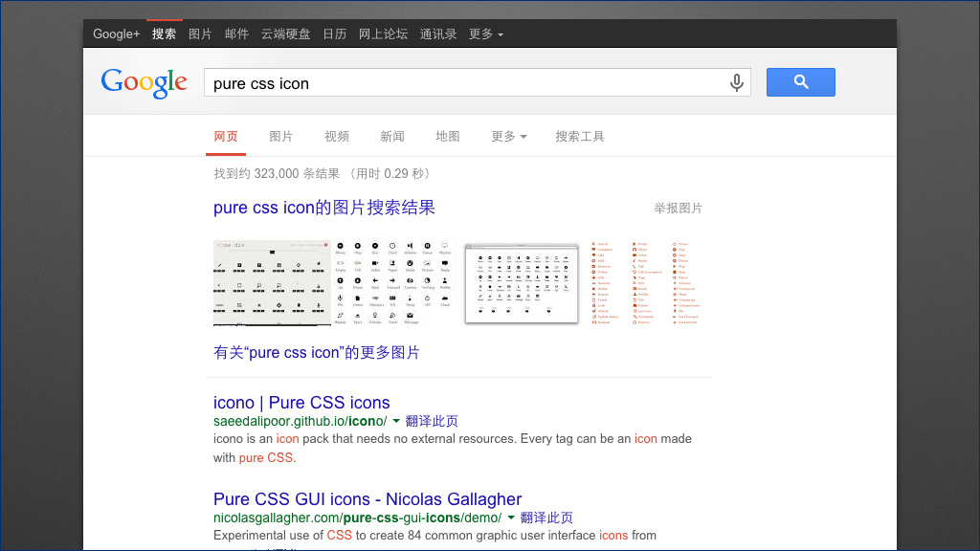This screenshot has width=980, height=551.
Task: Click the nicolasgallagher.com/pure-css-gui-icons/demo/ URL text
Action: [358, 518]
